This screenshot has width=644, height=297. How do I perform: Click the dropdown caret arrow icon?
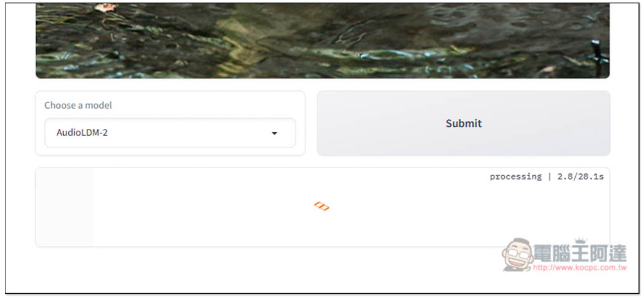pyautogui.click(x=274, y=133)
